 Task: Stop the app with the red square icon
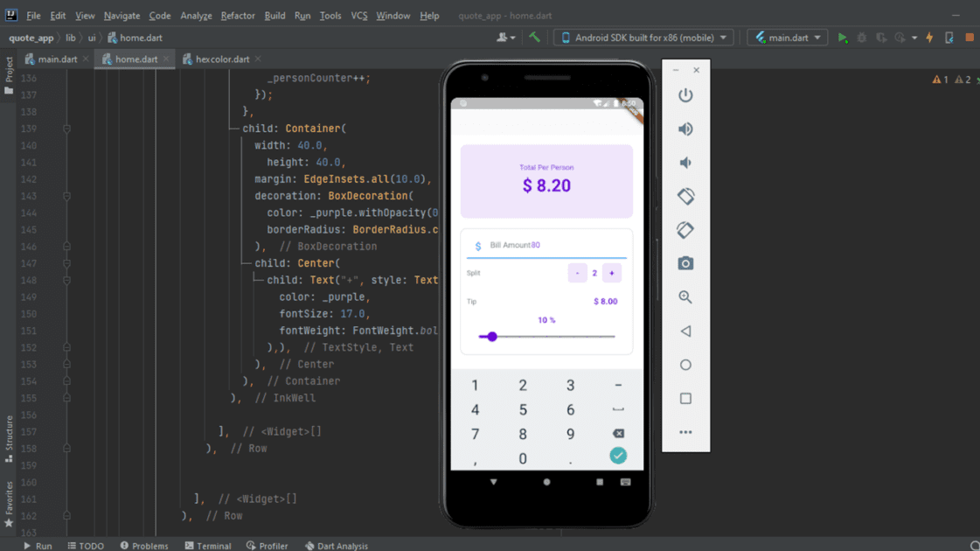pyautogui.click(x=969, y=38)
